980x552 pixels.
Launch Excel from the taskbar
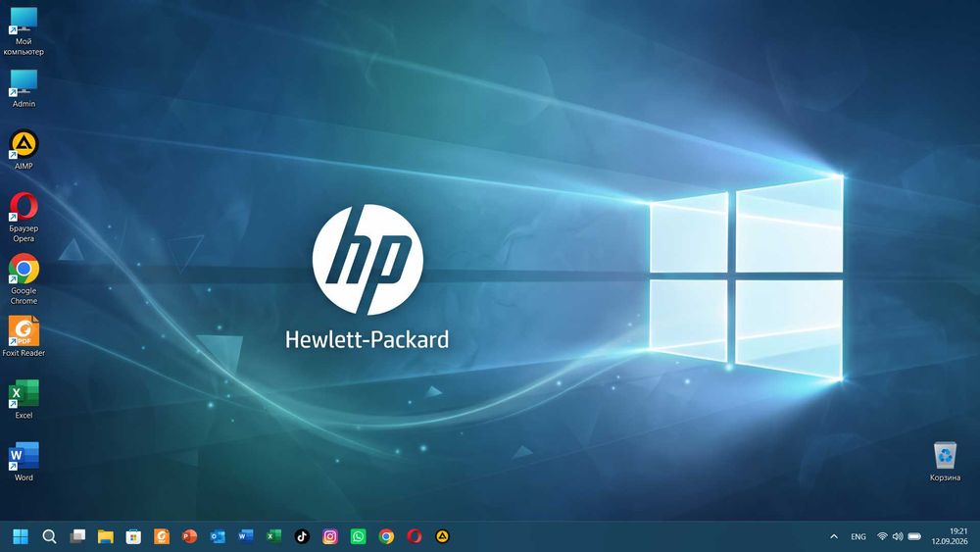pos(273,536)
